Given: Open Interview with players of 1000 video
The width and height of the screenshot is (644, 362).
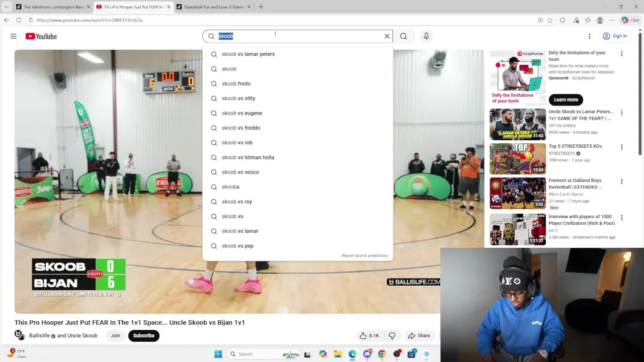Looking at the screenshot, I should coord(518,229).
